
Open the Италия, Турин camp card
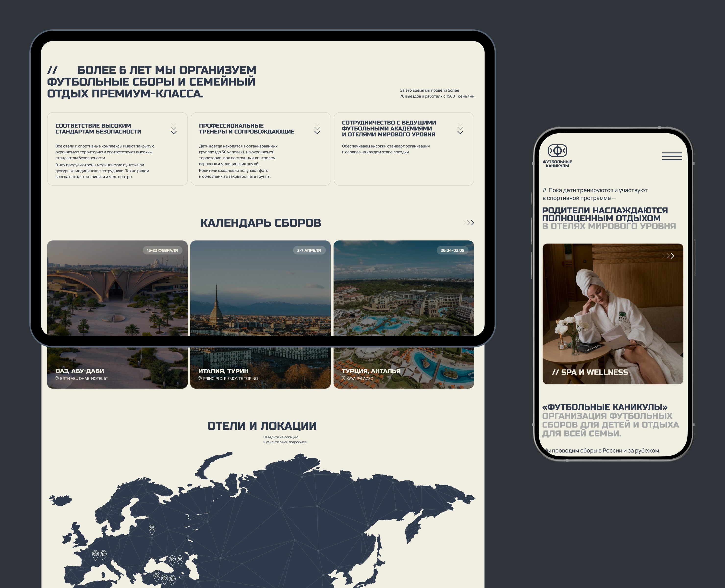(260, 314)
